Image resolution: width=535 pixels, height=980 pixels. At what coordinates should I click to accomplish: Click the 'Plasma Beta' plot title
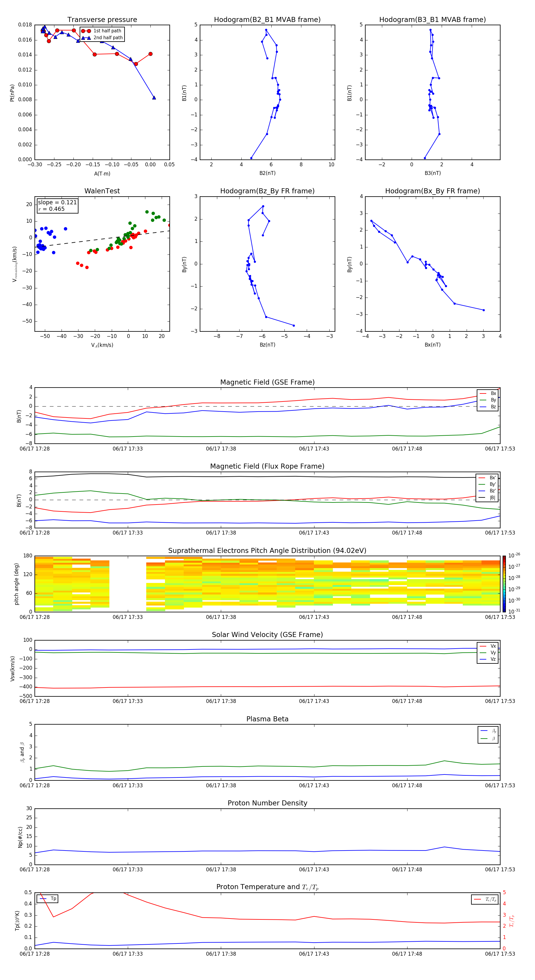[x=267, y=719]
